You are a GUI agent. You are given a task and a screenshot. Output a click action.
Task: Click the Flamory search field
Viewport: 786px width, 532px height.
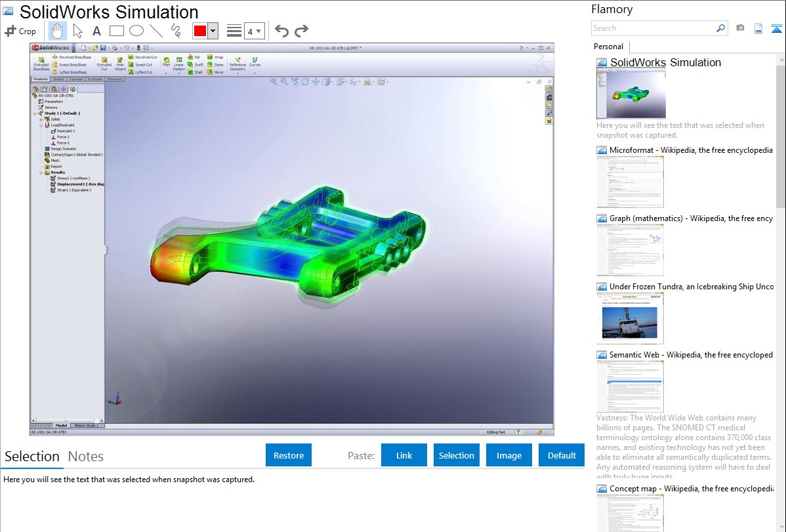click(x=653, y=28)
